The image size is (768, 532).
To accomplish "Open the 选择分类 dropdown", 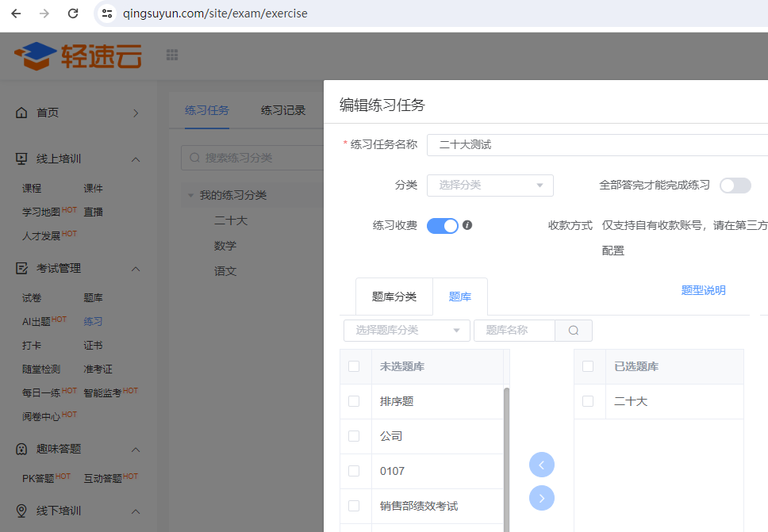I will pyautogui.click(x=490, y=186).
